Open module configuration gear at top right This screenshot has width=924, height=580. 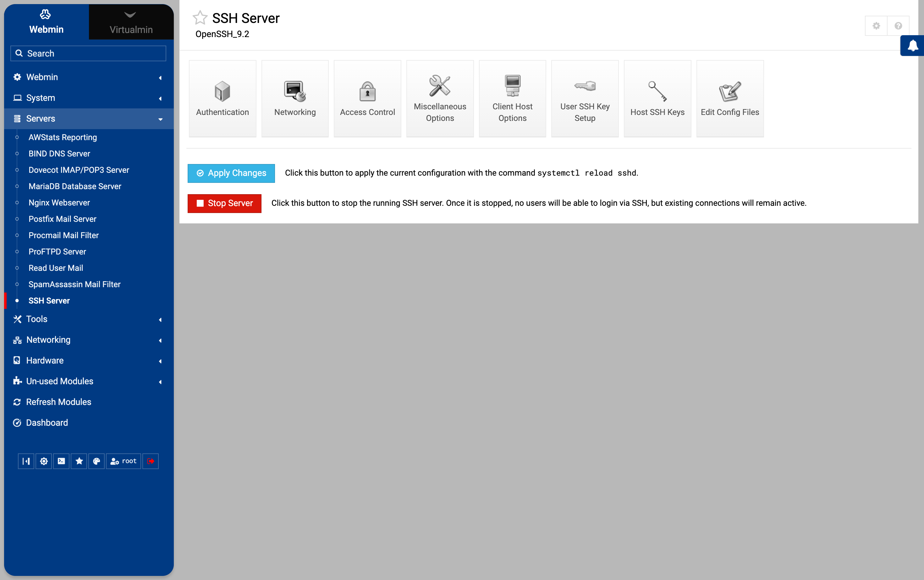coord(876,26)
